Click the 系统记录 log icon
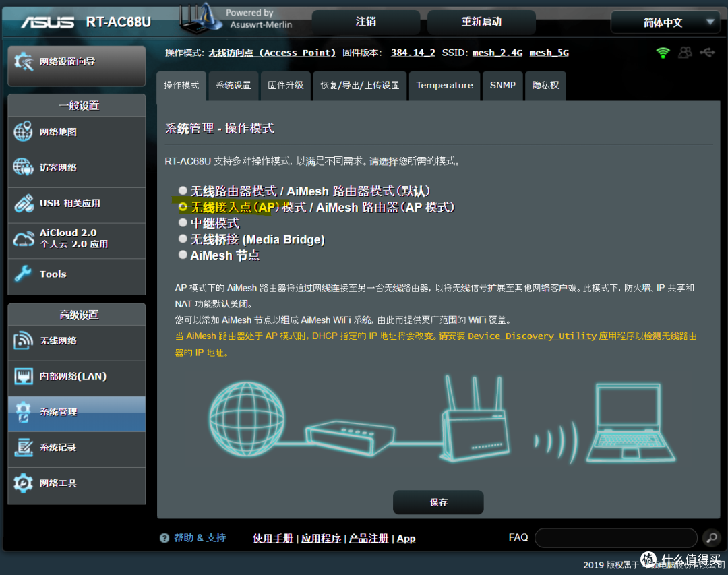The height and width of the screenshot is (575, 728). click(x=23, y=448)
